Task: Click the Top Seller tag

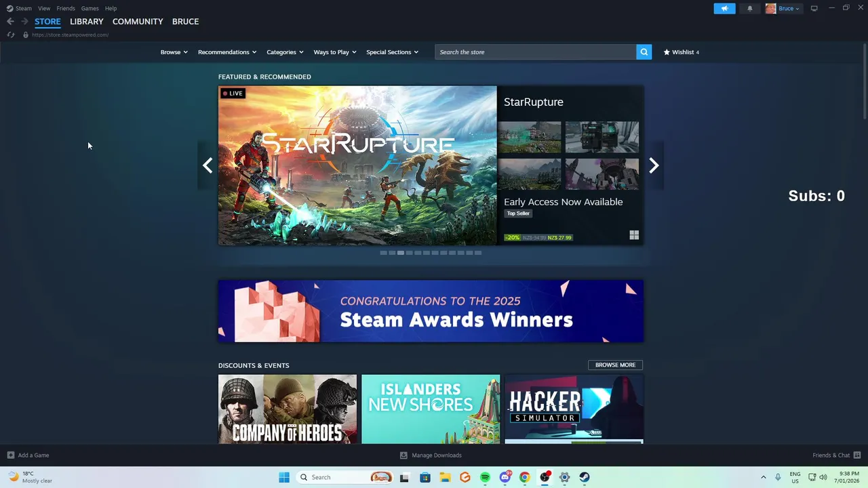Action: coord(518,213)
